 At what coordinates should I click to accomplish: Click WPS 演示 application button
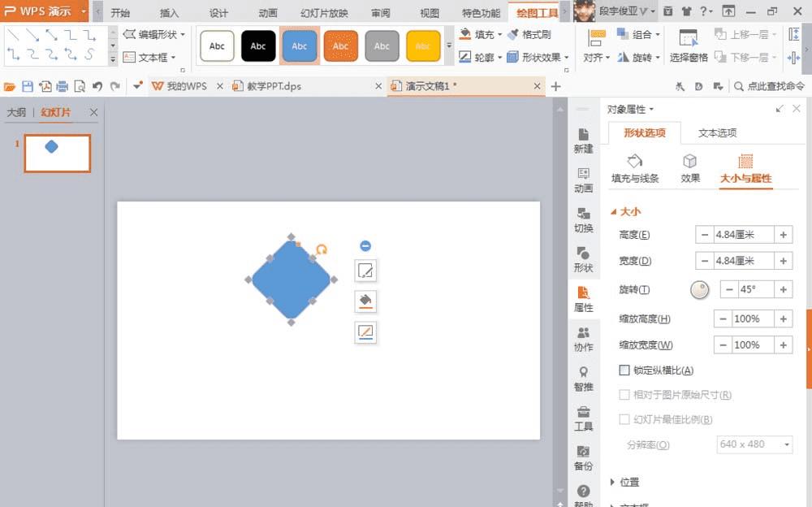45,11
